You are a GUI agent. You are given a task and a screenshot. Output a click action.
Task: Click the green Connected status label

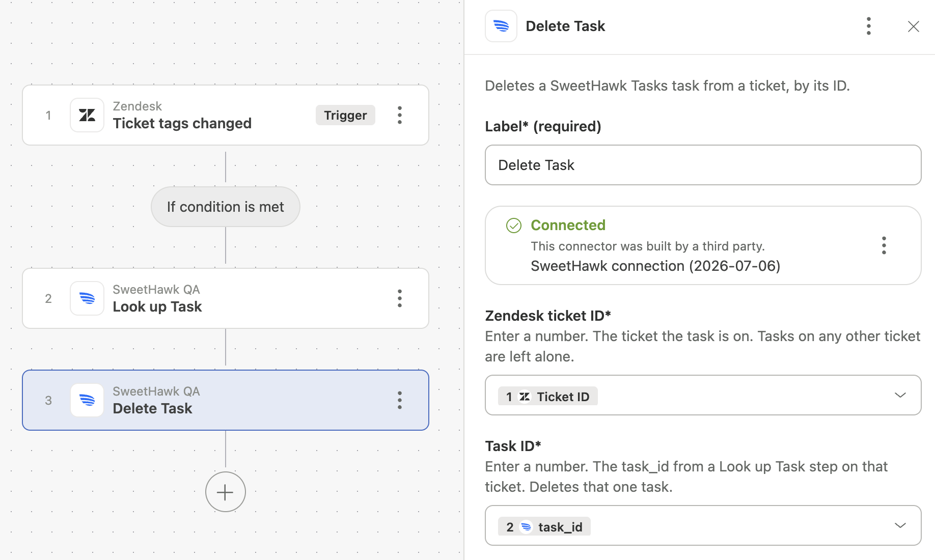pos(568,225)
